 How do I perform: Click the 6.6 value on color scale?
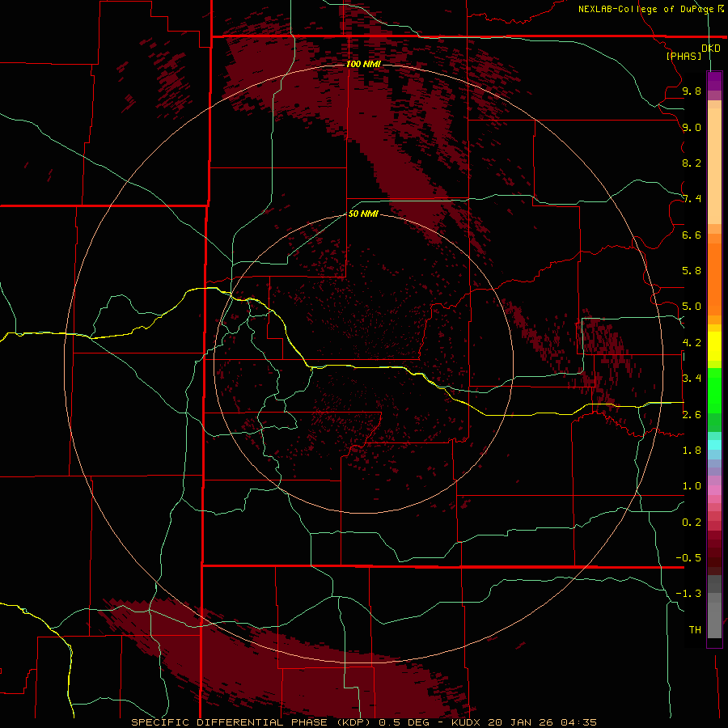pos(692,235)
